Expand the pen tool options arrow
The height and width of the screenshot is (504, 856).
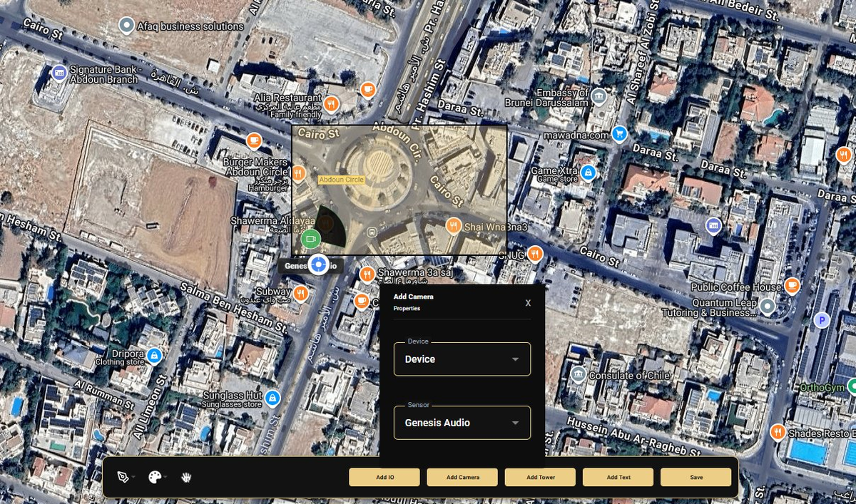tap(133, 478)
